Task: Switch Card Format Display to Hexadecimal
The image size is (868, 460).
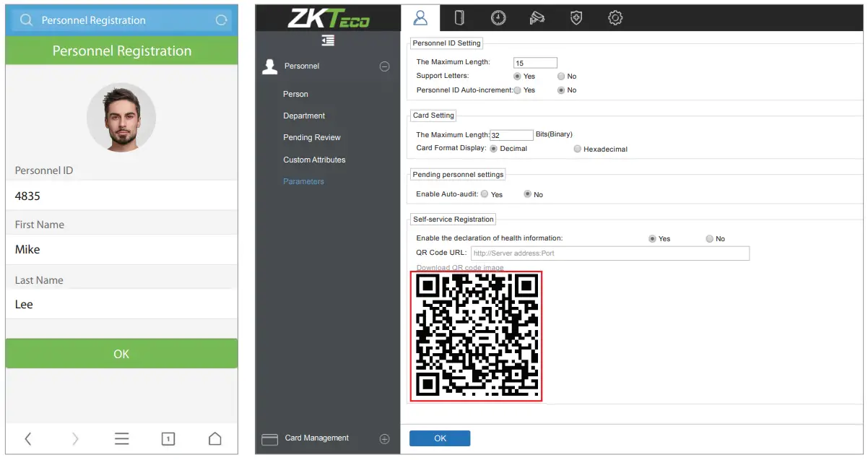Action: (578, 149)
